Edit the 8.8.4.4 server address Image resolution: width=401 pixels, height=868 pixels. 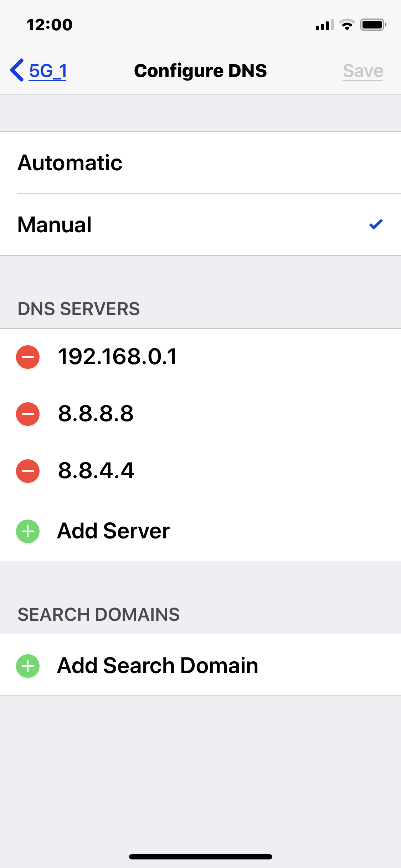click(228, 471)
